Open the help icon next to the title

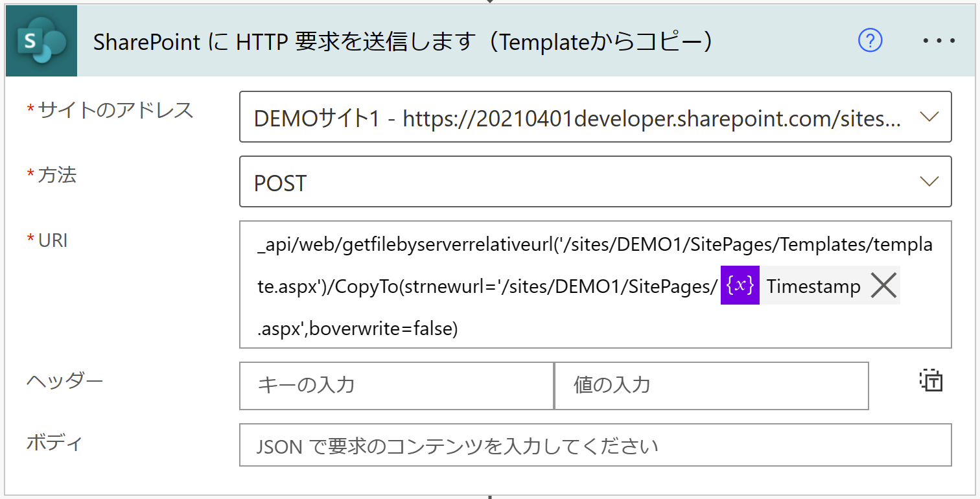(869, 41)
